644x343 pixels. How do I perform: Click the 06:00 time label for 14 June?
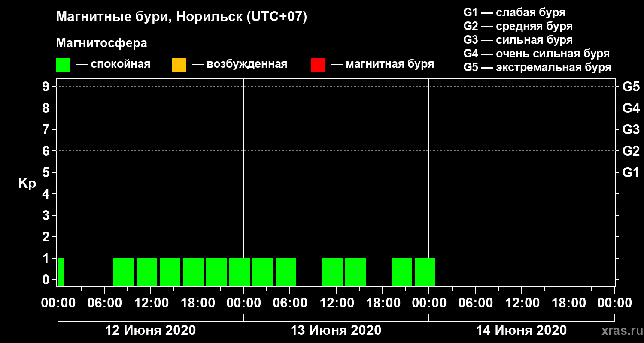tap(475, 303)
